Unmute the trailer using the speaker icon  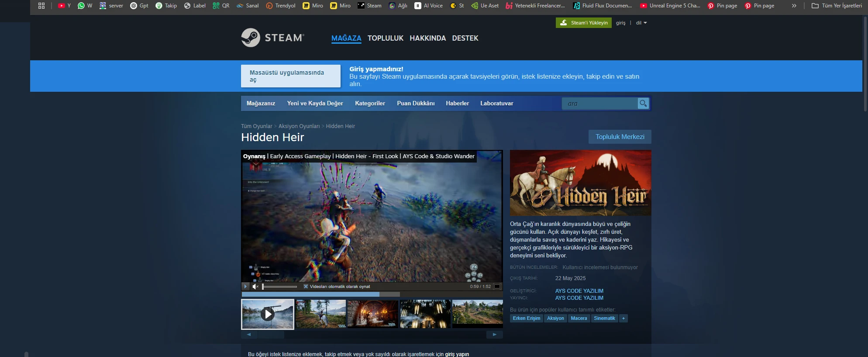click(255, 287)
